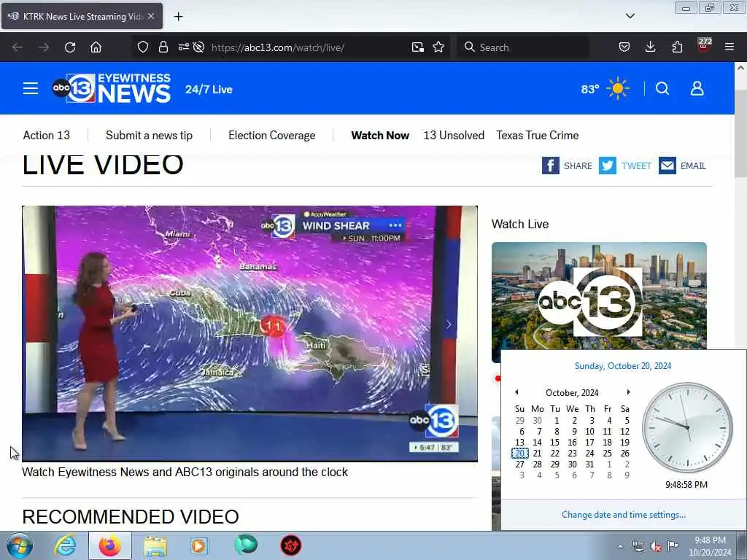The height and width of the screenshot is (560, 747).
Task: Click the taskbar clock showing 9:48 PM
Action: coord(710,546)
